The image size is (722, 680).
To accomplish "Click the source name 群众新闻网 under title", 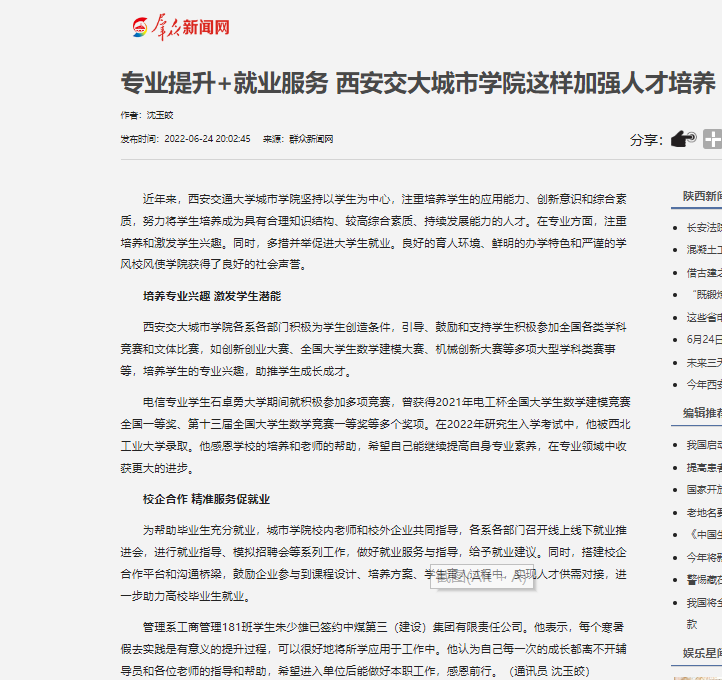I will click(x=311, y=139).
